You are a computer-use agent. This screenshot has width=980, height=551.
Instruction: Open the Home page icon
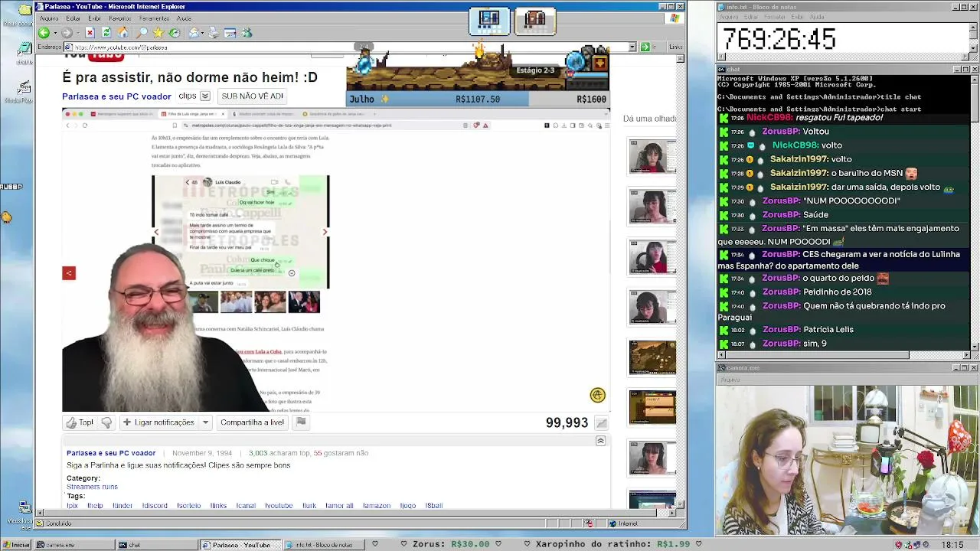[123, 33]
